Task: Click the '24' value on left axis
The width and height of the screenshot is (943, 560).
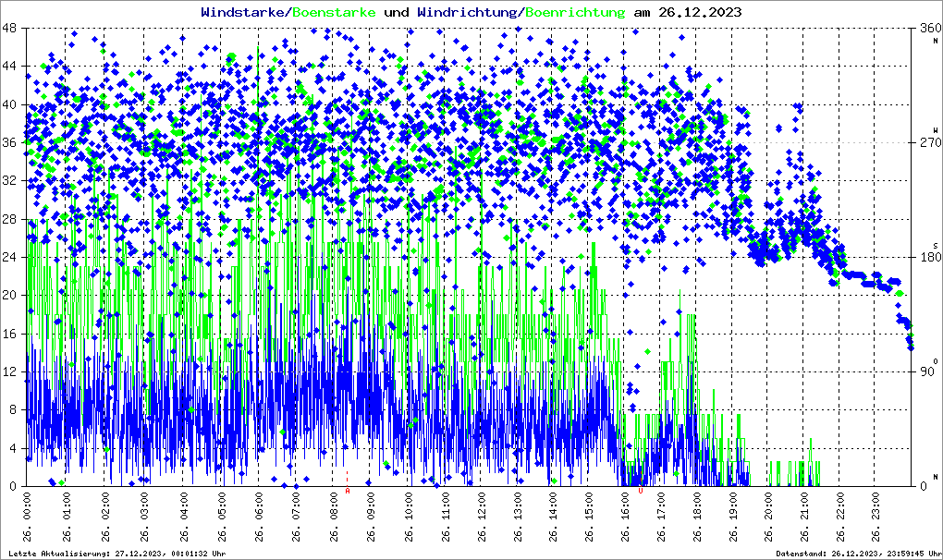Action: (x=10, y=257)
